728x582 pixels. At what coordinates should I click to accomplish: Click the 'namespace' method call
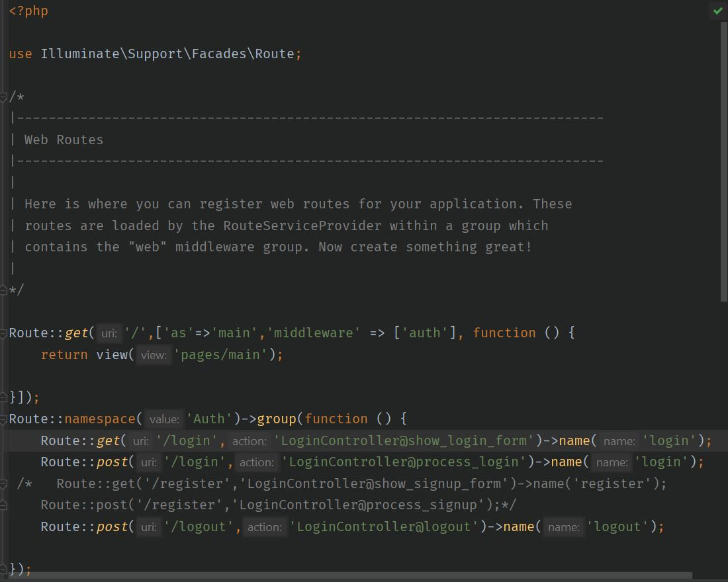click(99, 419)
